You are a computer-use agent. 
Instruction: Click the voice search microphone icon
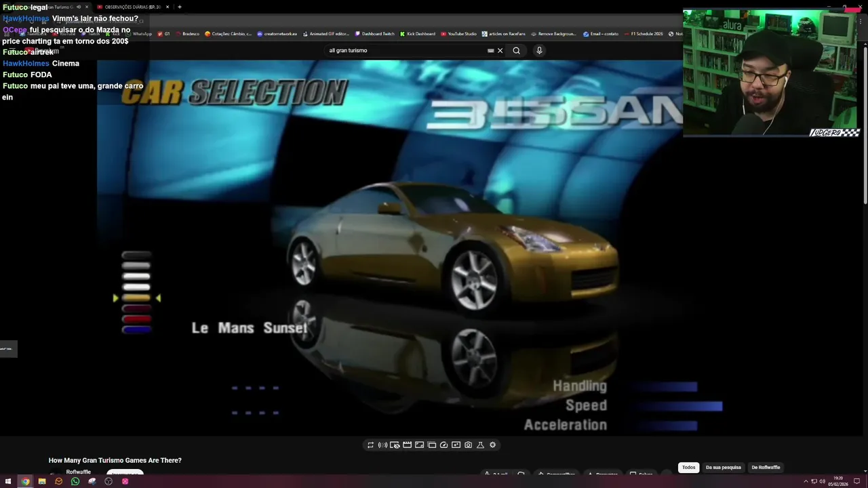tap(539, 50)
